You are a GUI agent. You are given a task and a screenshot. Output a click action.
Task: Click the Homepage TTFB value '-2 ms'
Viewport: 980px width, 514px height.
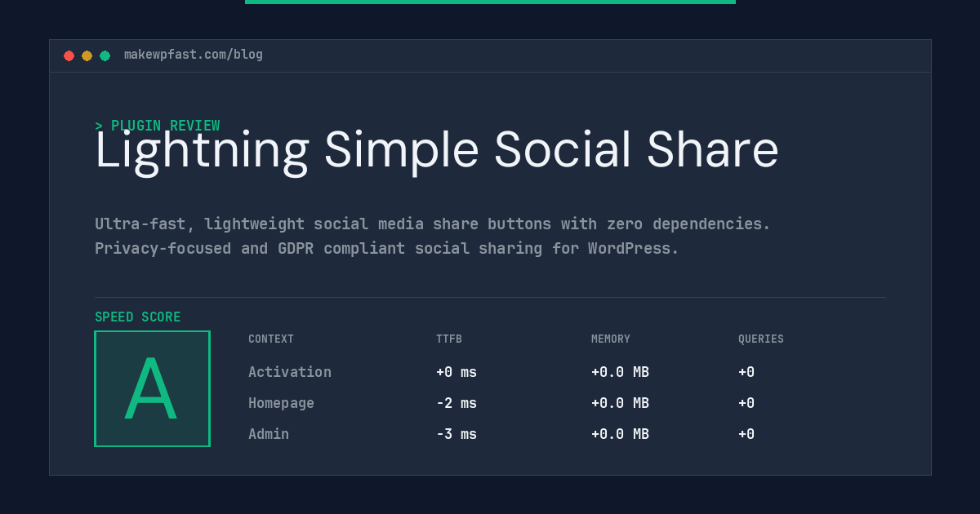click(x=457, y=403)
